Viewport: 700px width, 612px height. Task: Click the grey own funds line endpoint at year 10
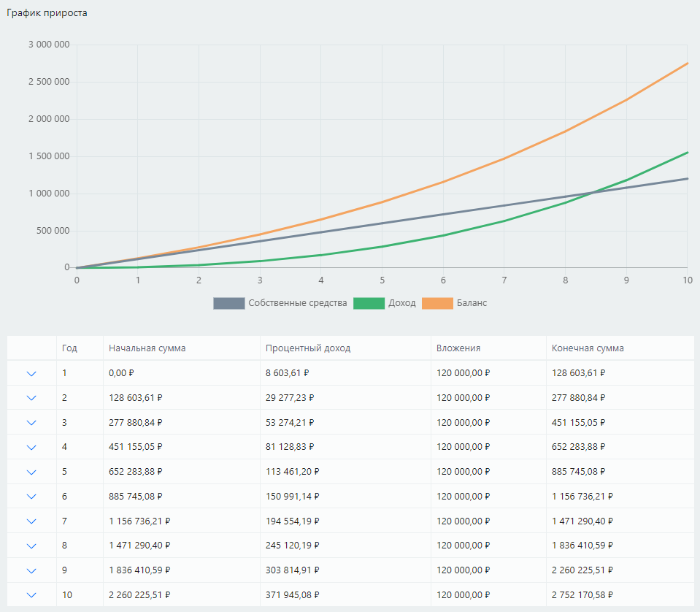(x=687, y=179)
